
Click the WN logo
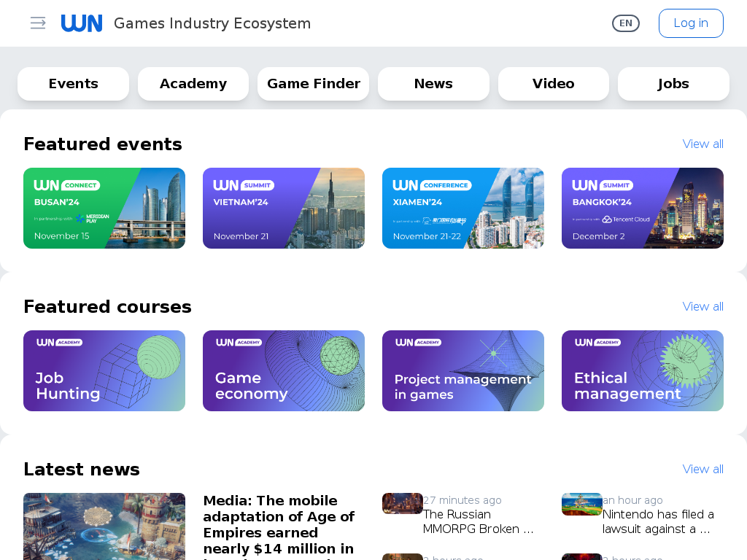point(82,23)
